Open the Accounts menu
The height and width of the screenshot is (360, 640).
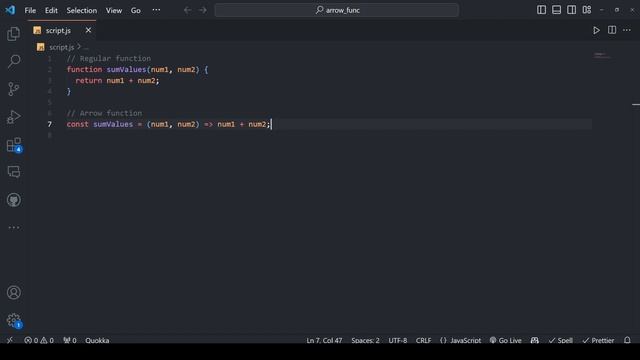pos(13,292)
